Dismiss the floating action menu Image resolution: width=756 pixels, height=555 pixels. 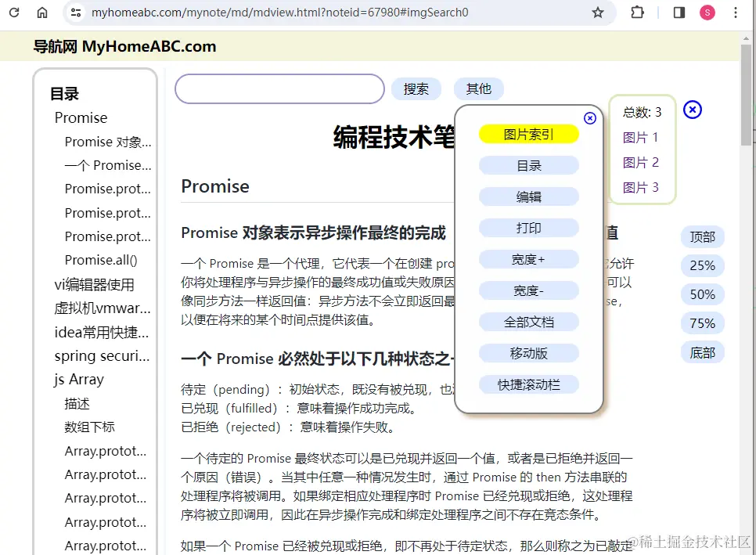589,118
